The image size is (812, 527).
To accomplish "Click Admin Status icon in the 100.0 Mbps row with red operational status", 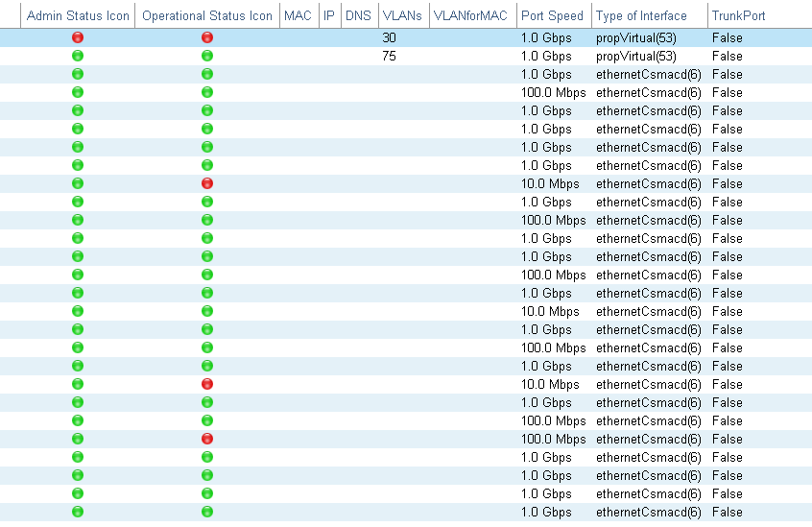I will coord(78,439).
